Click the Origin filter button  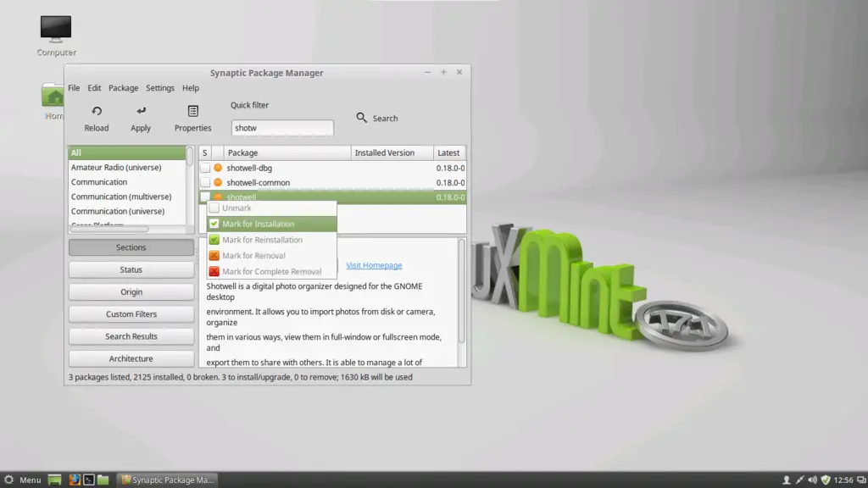131,291
